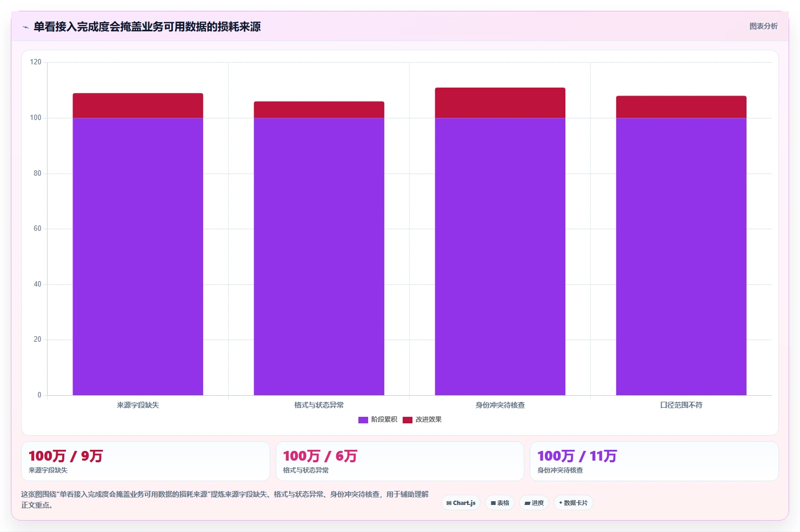This screenshot has width=800, height=532.
Task: Click the description paragraph starting 这张图围绕
Action: click(x=225, y=500)
